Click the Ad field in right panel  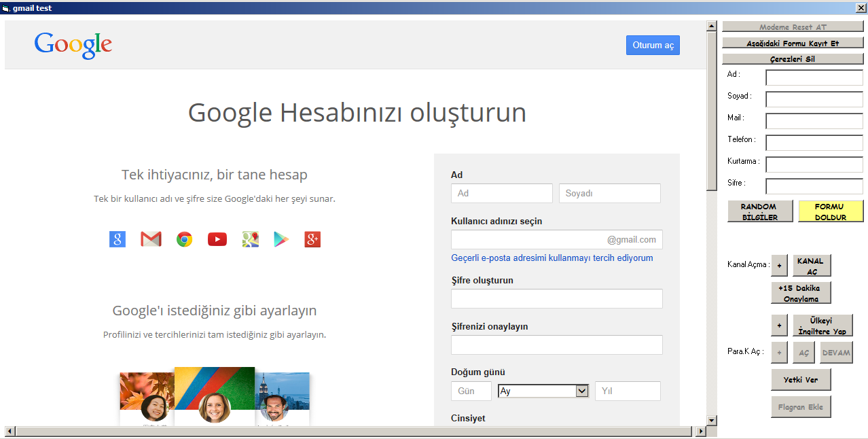click(x=814, y=77)
